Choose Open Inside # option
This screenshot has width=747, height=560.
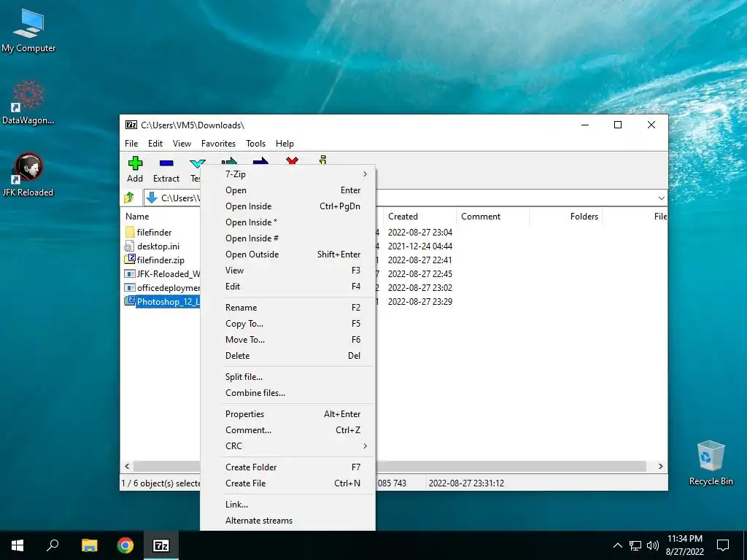(x=287, y=238)
